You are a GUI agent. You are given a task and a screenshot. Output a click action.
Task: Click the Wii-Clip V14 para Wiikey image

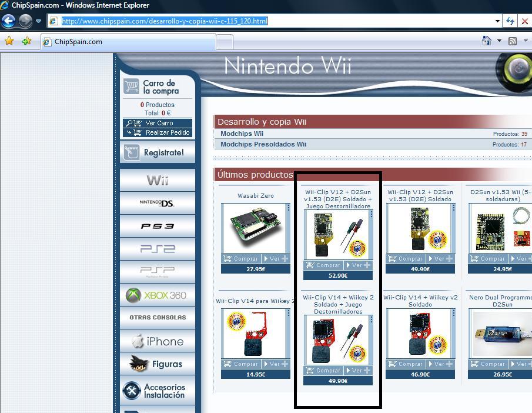[256, 334]
